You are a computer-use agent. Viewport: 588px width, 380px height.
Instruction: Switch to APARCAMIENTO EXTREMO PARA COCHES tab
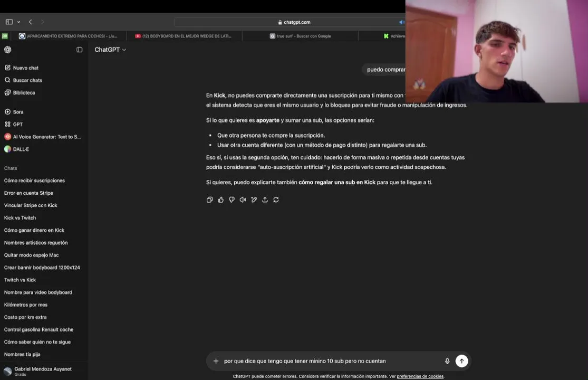click(68, 36)
